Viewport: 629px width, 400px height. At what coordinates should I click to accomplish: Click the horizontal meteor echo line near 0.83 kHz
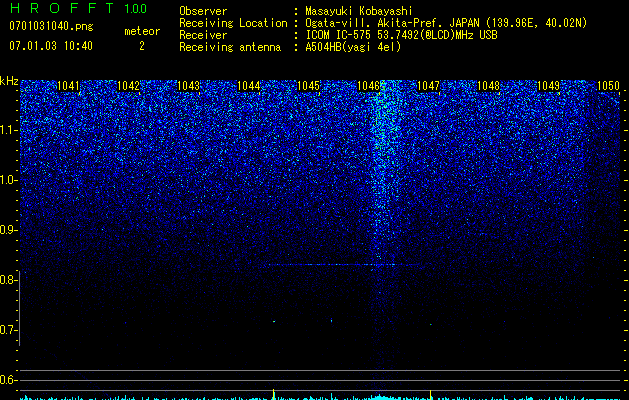343,264
